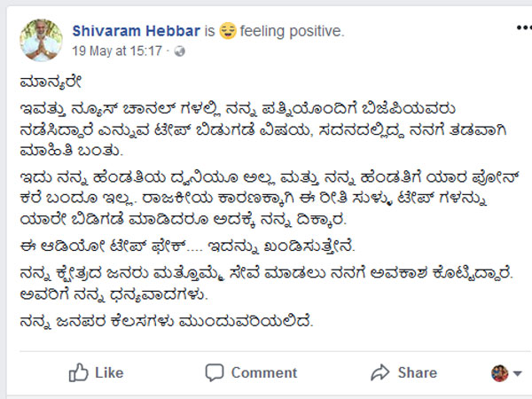532x399 pixels.
Task: Click the Like text label
Action: pyautogui.click(x=109, y=372)
